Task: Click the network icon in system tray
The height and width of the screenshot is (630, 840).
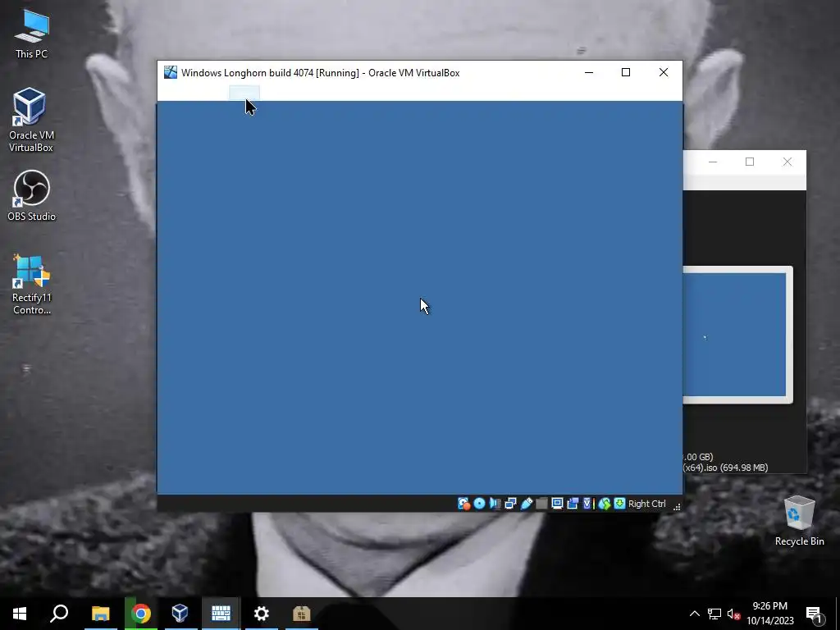Action: (714, 614)
